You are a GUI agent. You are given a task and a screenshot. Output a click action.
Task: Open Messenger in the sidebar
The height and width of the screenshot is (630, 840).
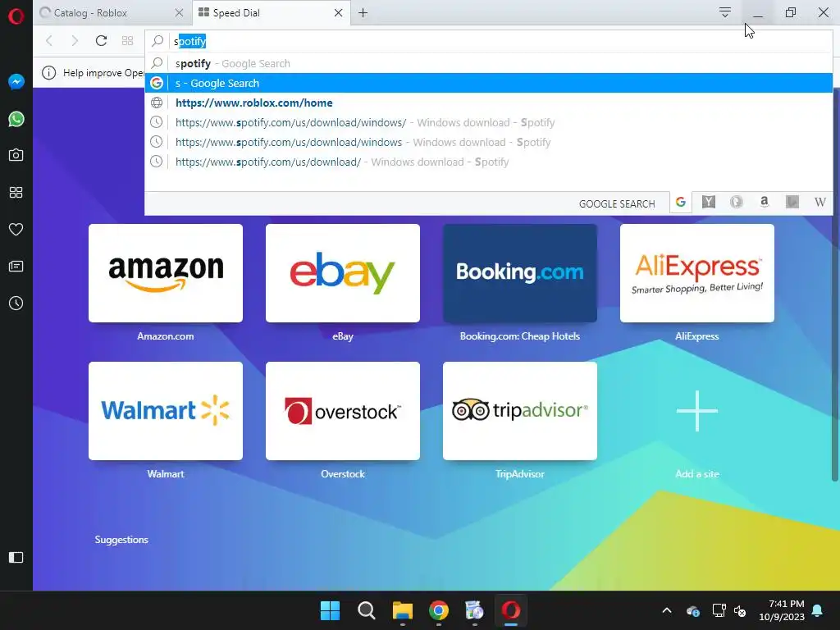tap(16, 81)
